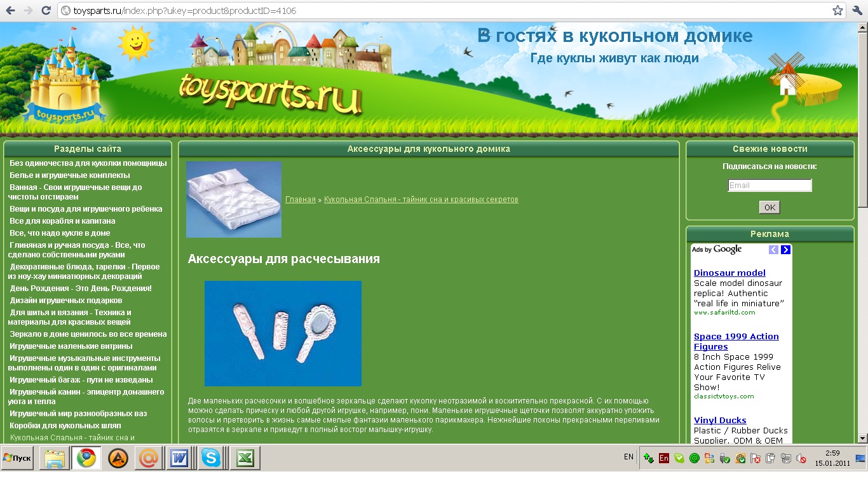Switch to Microsoft Excel in the taskbar

(245, 458)
